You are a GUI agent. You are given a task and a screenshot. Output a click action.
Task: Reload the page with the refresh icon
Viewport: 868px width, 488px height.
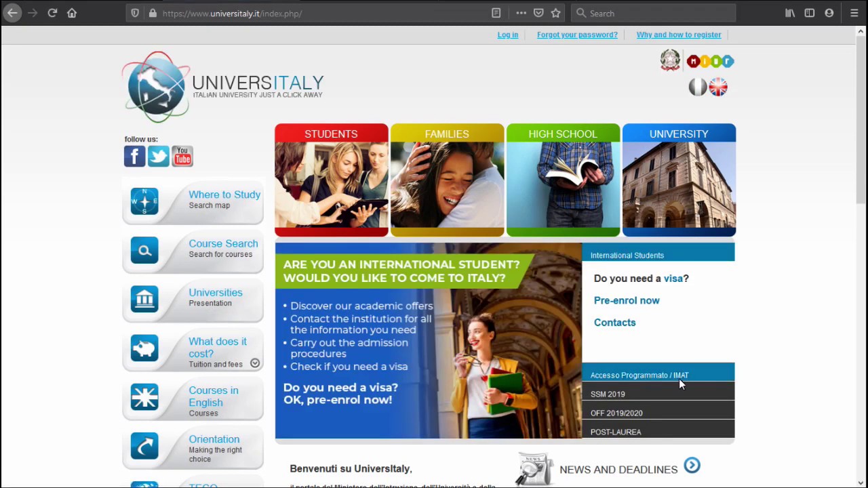[x=52, y=13]
